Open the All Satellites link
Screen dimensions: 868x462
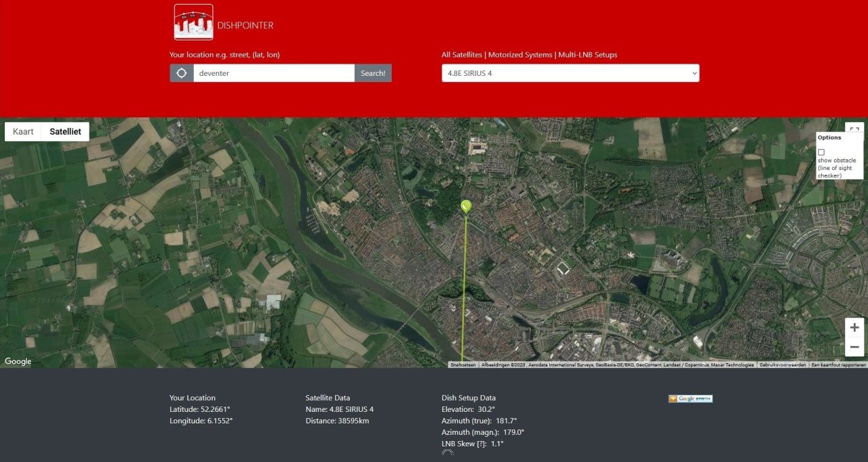point(462,55)
